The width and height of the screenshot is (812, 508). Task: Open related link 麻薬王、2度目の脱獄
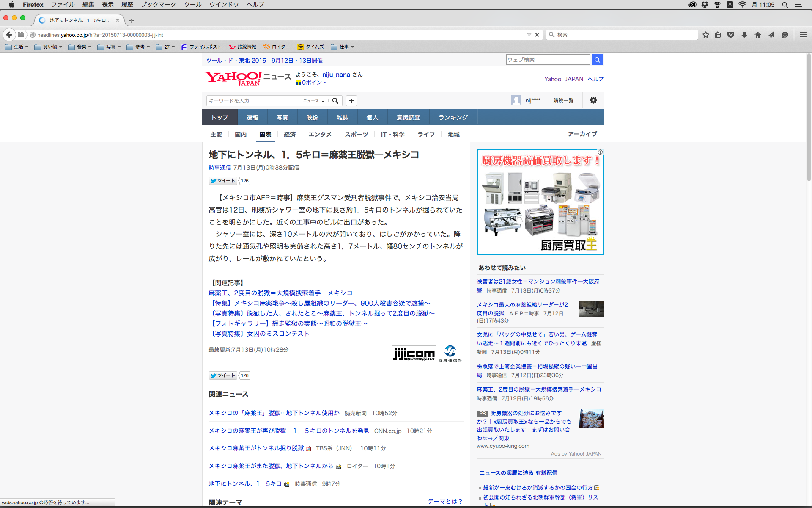click(280, 293)
